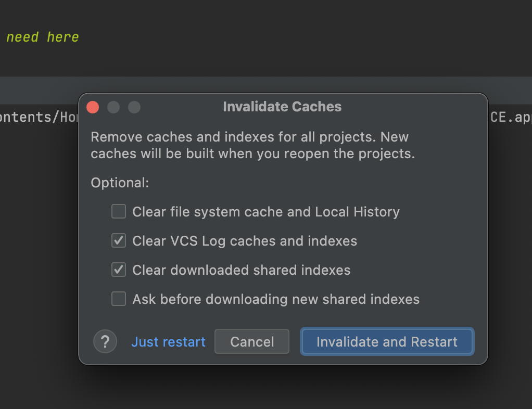Enable Clear file system cache checkbox
This screenshot has width=532, height=409.
pos(119,212)
